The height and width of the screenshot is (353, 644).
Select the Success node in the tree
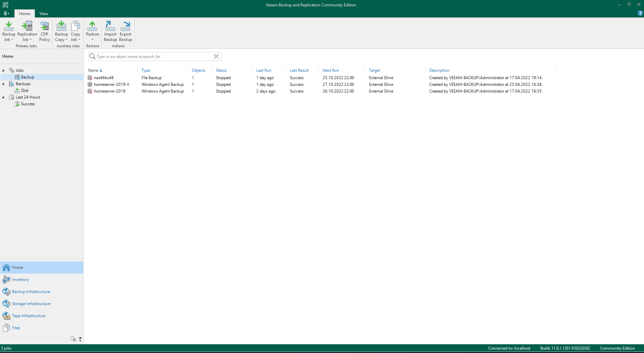pyautogui.click(x=28, y=104)
